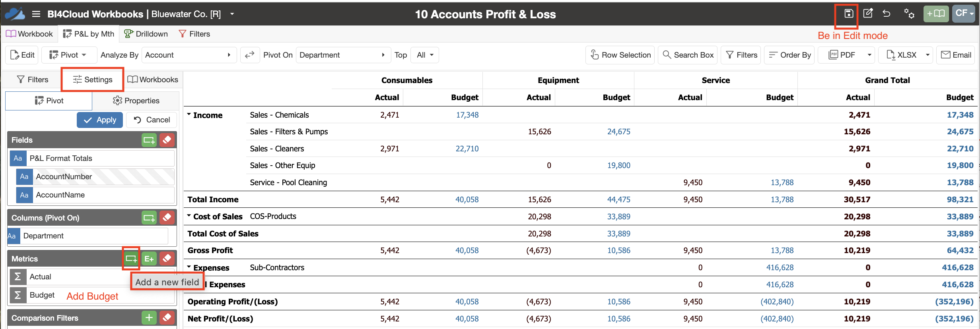
Task: Clear Columns (Pivot On) with eraser
Action: [x=167, y=218]
